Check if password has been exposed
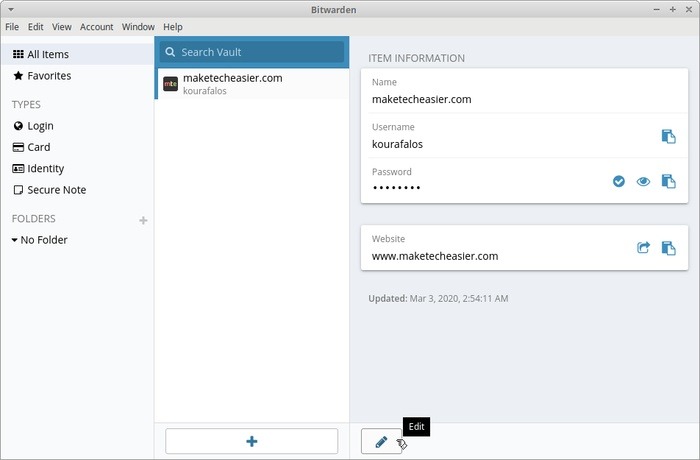Viewport: 700px width, 460px height. pyautogui.click(x=619, y=181)
